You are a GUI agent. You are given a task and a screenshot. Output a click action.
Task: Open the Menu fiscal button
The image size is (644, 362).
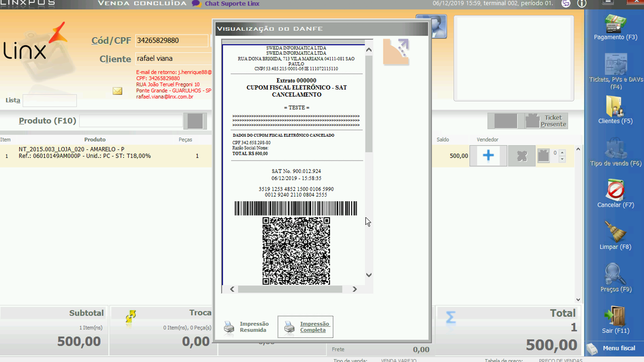pos(614,348)
